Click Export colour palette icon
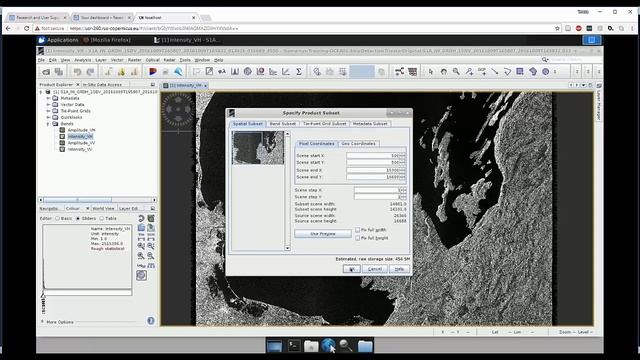This screenshot has width=640, height=360. point(151,228)
